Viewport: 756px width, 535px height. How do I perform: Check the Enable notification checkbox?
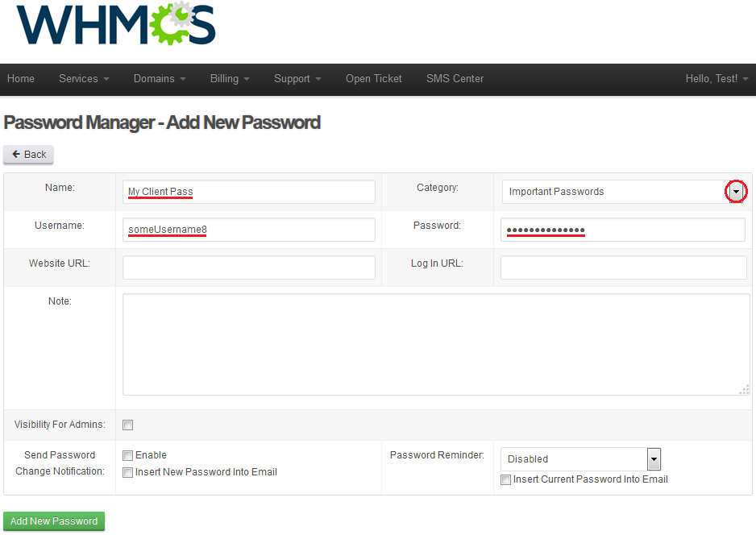[x=128, y=456]
